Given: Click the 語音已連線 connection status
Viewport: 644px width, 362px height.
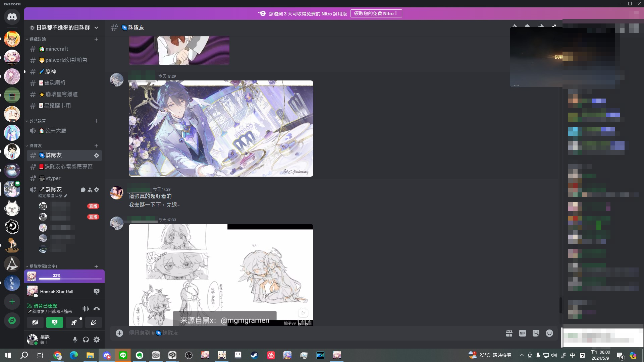Looking at the screenshot, I should point(45,306).
